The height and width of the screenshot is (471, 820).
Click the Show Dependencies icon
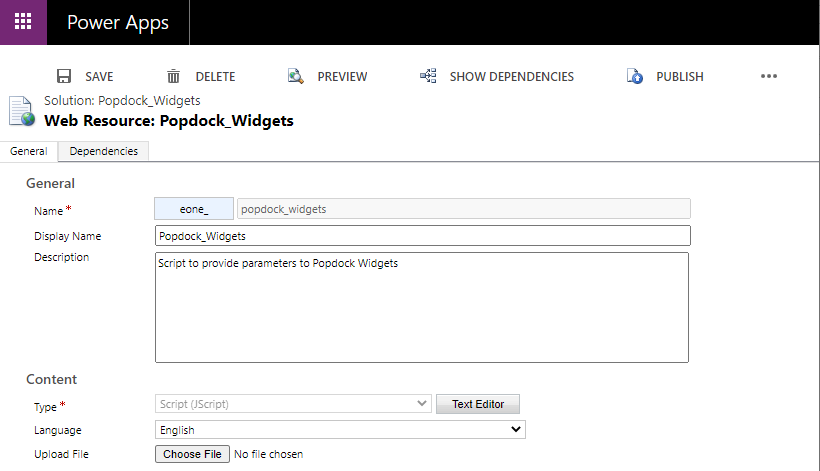pos(428,76)
